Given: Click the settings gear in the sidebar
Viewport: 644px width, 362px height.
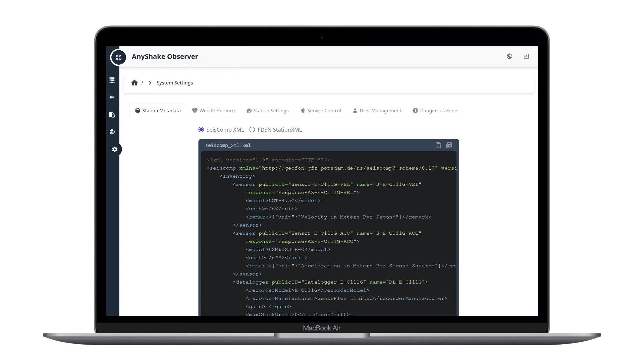Looking at the screenshot, I should click(115, 149).
